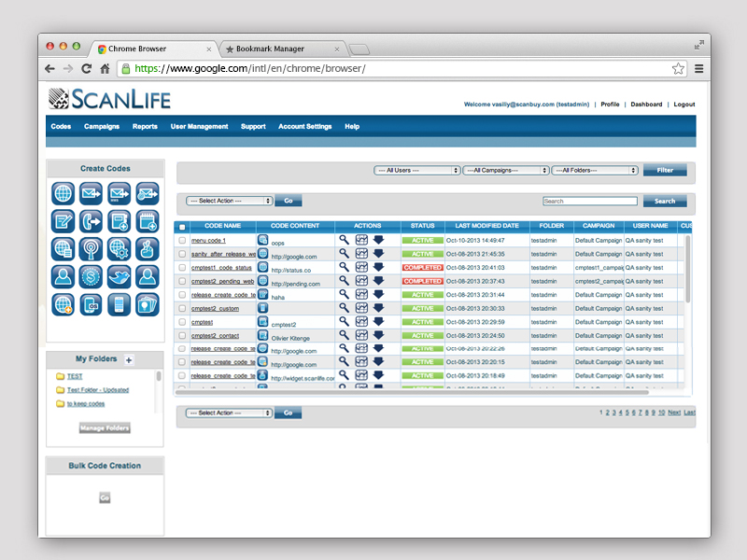Open the note with pencil code icon
Viewport: 747px width, 560px height.
click(x=63, y=221)
